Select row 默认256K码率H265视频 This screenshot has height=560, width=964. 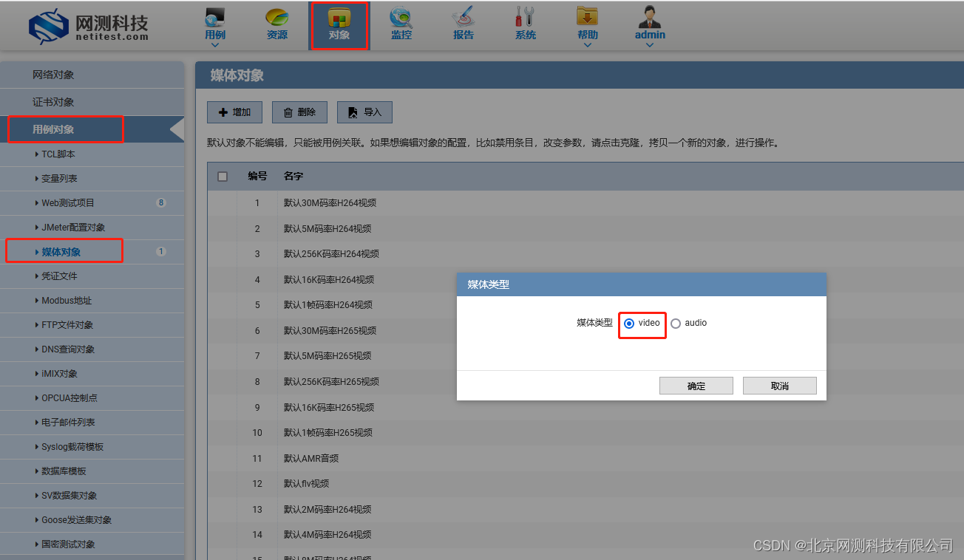(585, 382)
